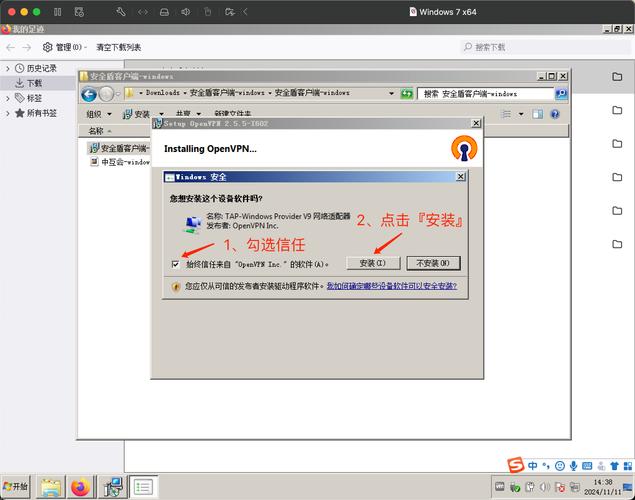
Task: Click the IME microphone voice input icon
Action: tap(573, 466)
